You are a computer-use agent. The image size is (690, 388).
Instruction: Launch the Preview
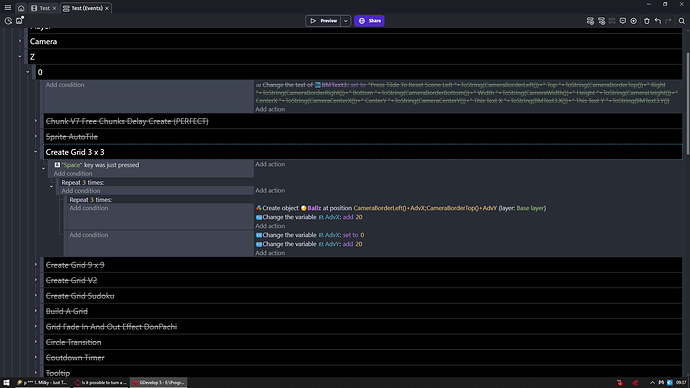pos(323,21)
